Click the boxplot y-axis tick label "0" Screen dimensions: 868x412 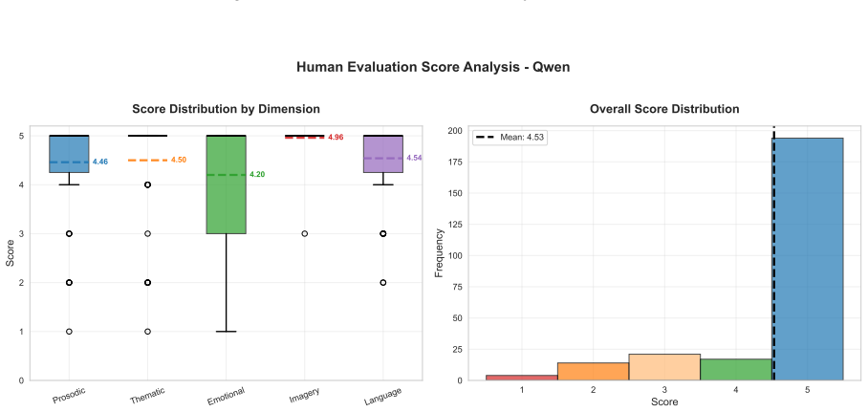(x=21, y=380)
